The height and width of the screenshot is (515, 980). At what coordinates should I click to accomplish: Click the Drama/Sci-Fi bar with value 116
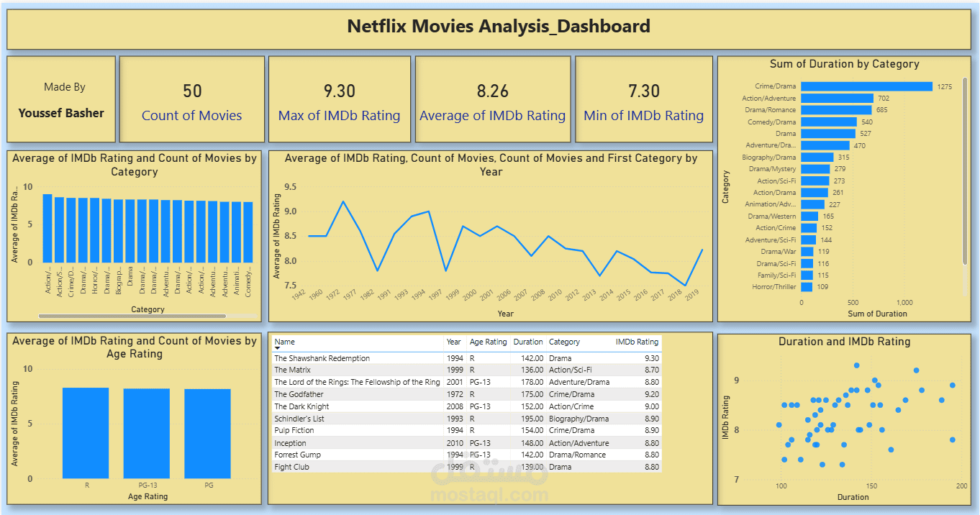807,263
